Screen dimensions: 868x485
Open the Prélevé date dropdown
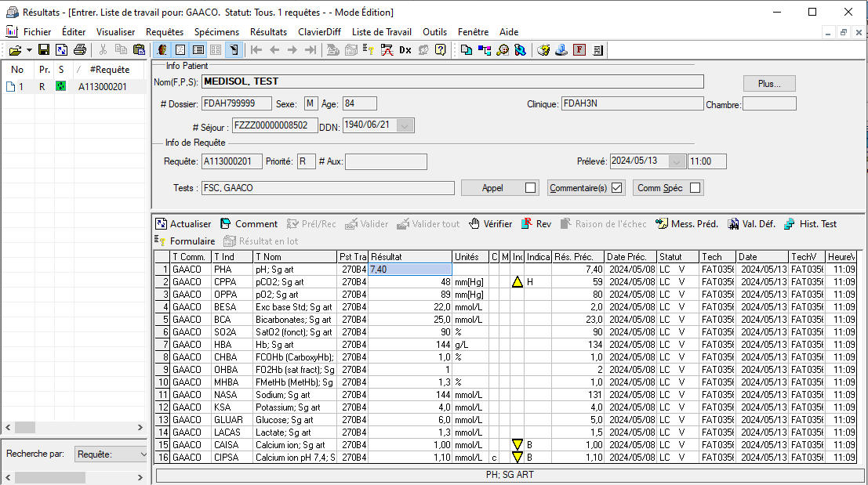[x=677, y=161]
